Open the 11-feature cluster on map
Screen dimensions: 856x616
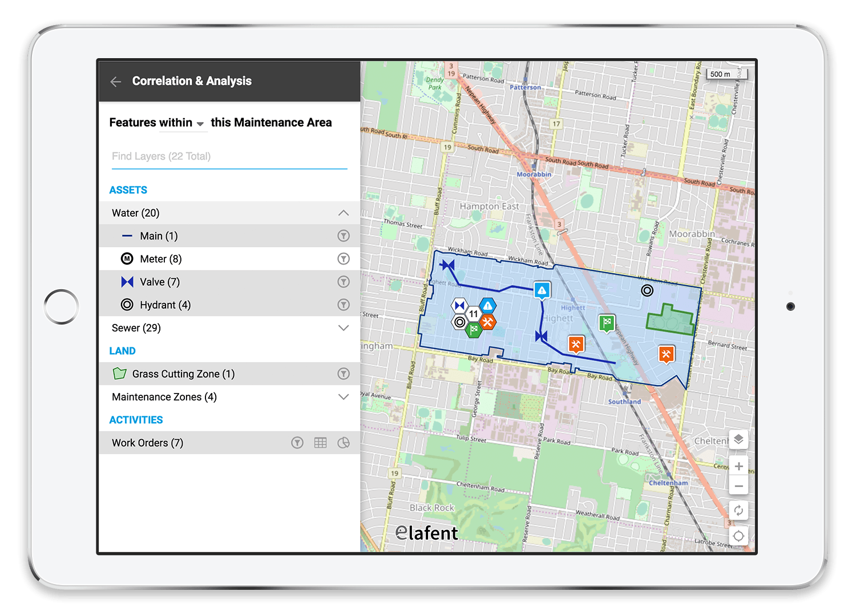tap(474, 314)
